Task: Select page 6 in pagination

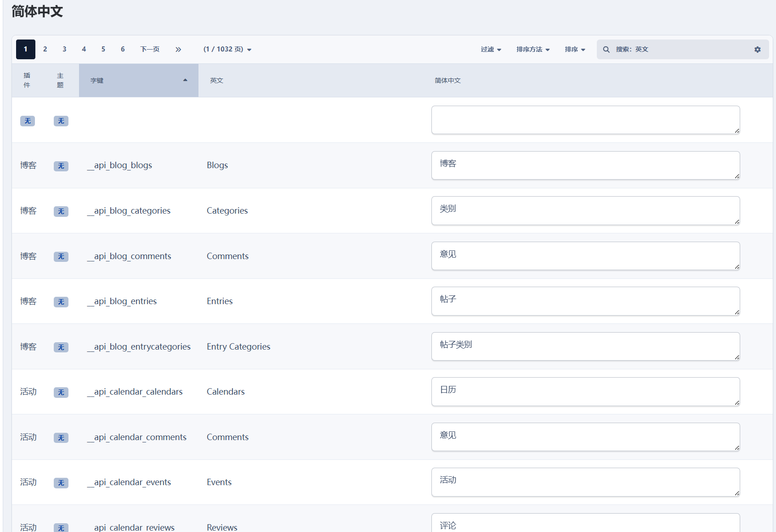Action: point(123,50)
